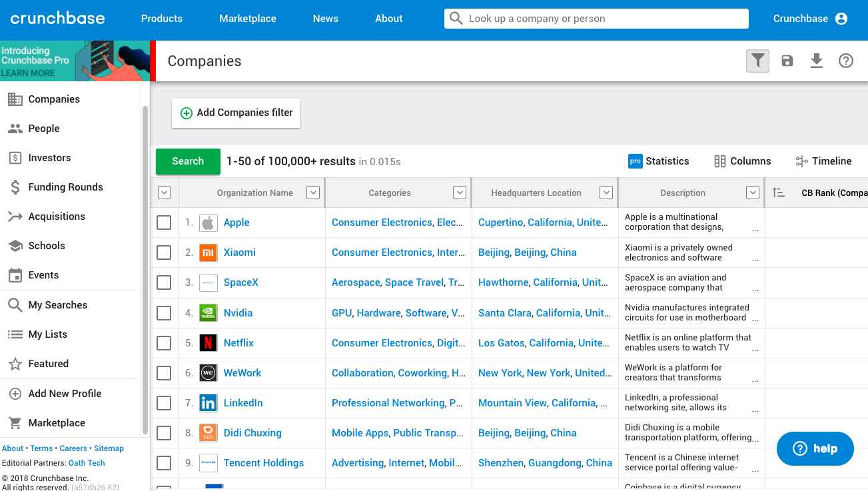Click the Xiaomi logo thumbnail
The image size is (868, 491).
(209, 252)
